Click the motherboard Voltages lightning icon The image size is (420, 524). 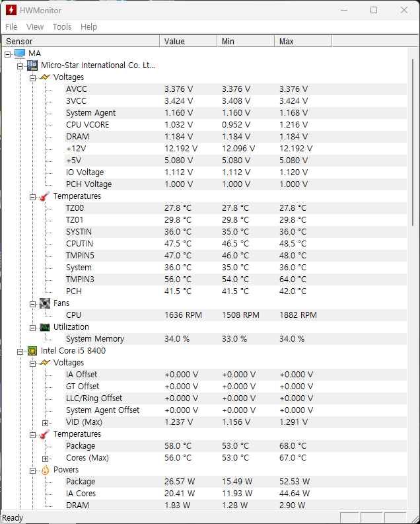click(45, 77)
